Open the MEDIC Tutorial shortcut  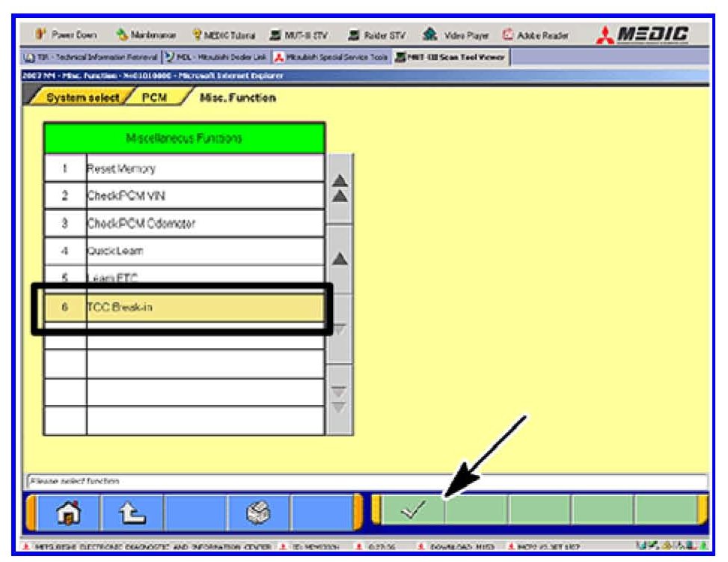pyautogui.click(x=224, y=35)
